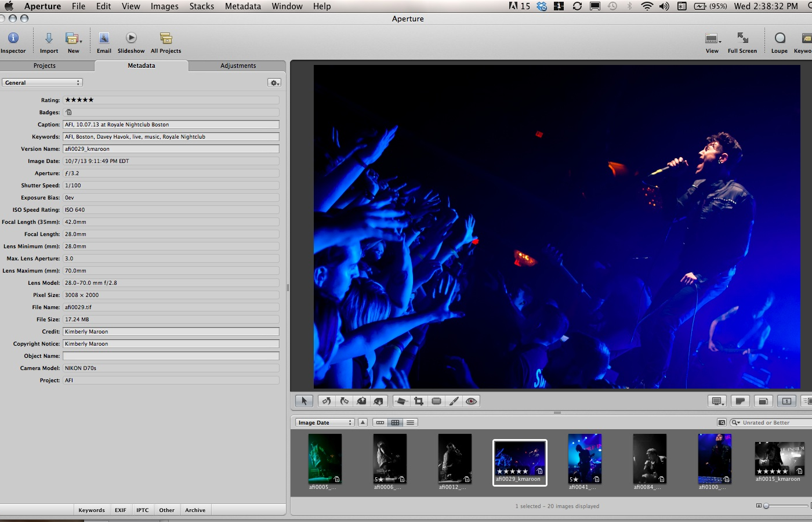The height and width of the screenshot is (522, 812).
Task: Toggle Primary Only selection button
Action: click(x=786, y=401)
